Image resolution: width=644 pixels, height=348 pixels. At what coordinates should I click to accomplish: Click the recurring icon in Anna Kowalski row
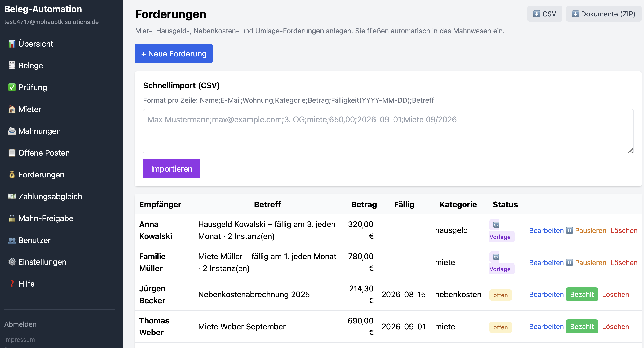point(496,225)
